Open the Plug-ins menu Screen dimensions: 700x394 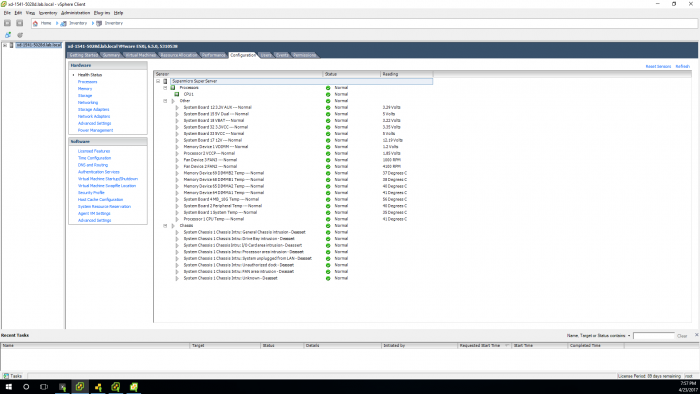coord(102,13)
